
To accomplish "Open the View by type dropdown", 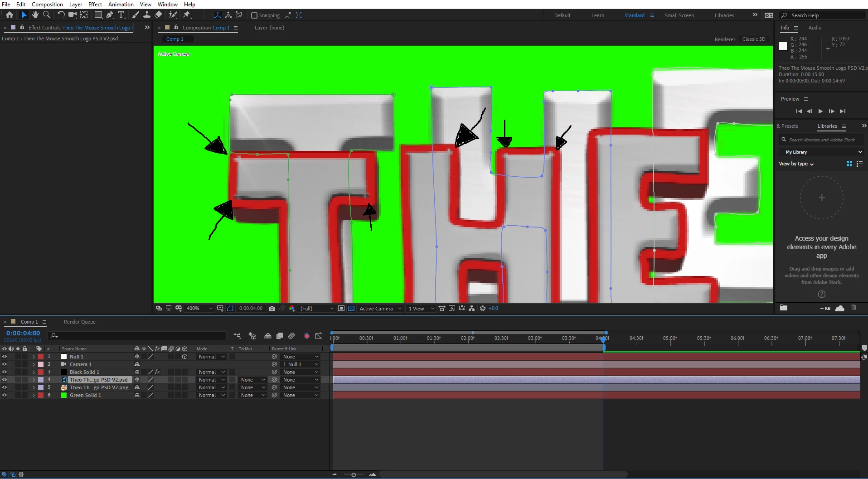I will coord(796,164).
